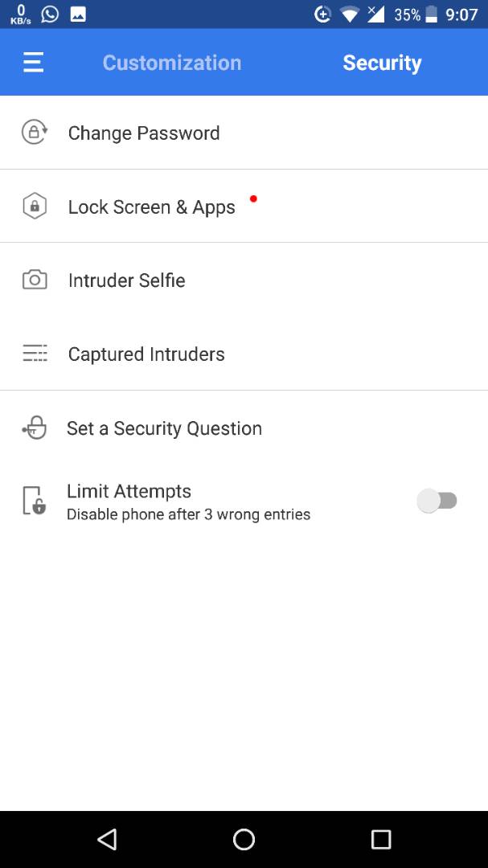Tap the Security Question padlock icon

[35, 428]
